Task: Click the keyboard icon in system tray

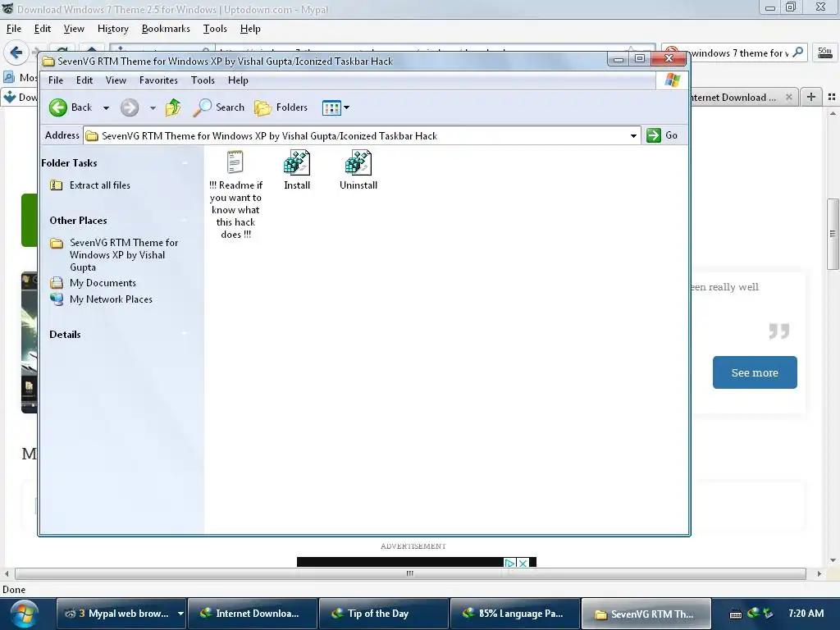Action: tap(736, 614)
